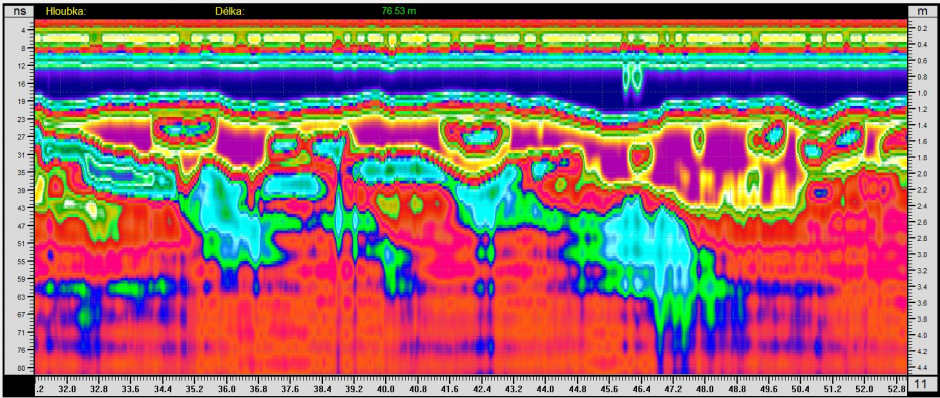Image resolution: width=940 pixels, height=398 pixels.
Task: Click the 32.0 mark on distance axis
Action: pos(68,388)
